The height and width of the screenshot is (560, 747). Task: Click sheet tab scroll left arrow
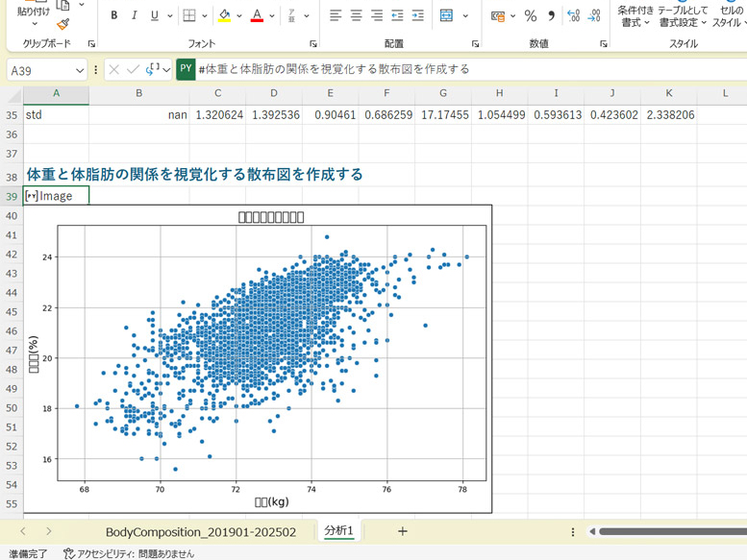(x=23, y=531)
